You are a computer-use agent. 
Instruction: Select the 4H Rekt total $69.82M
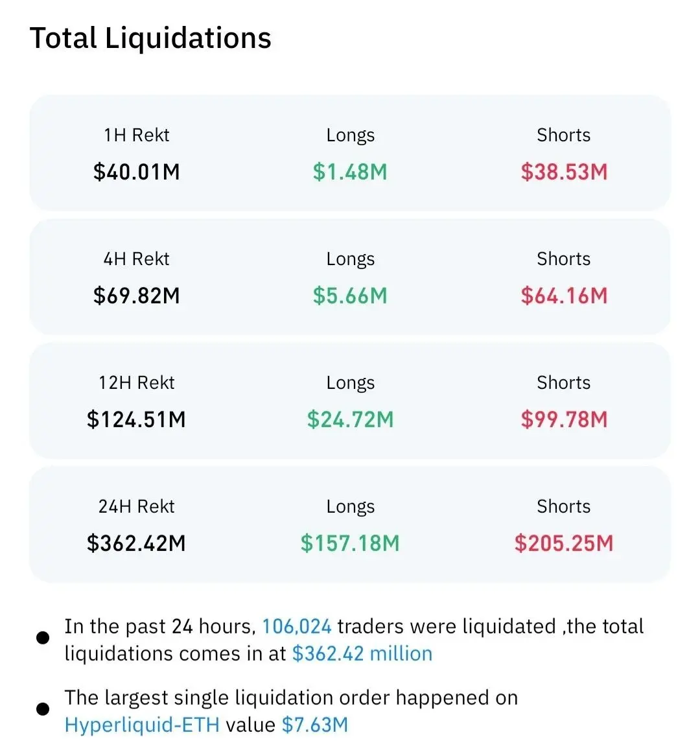click(x=137, y=296)
